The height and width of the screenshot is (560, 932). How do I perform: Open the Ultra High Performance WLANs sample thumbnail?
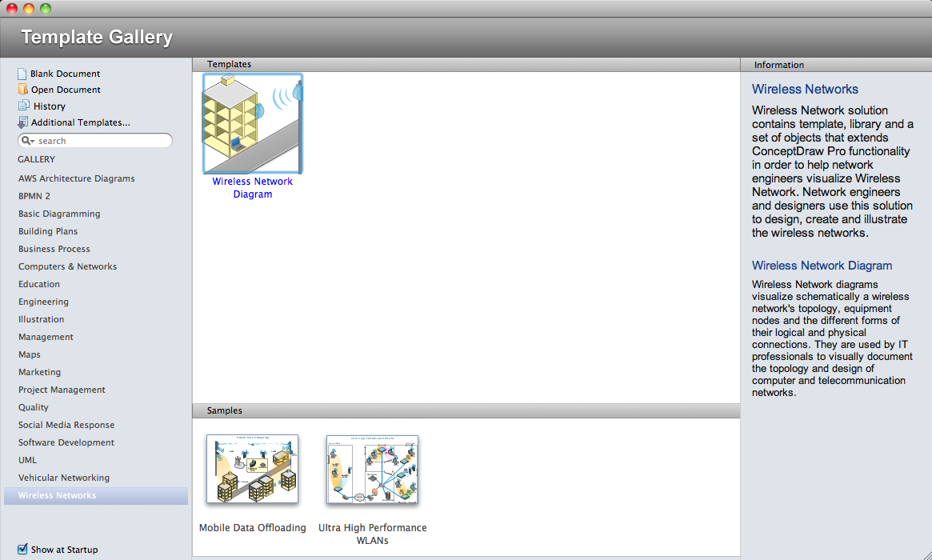372,470
